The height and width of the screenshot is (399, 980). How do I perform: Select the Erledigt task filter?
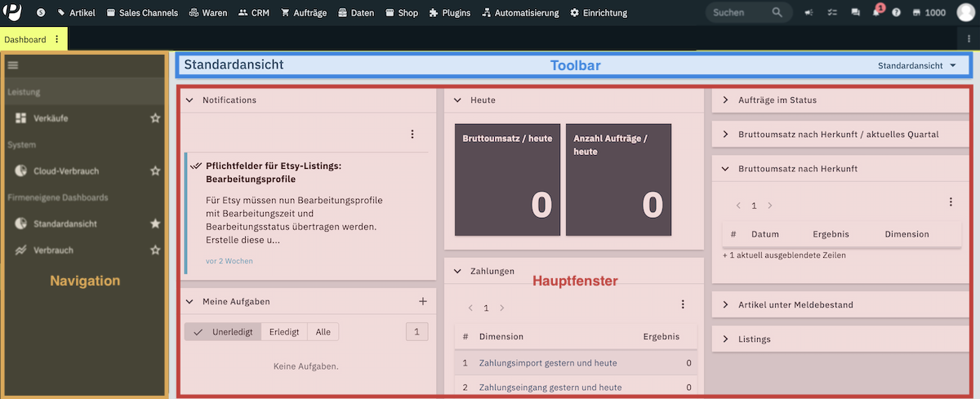pyautogui.click(x=284, y=332)
